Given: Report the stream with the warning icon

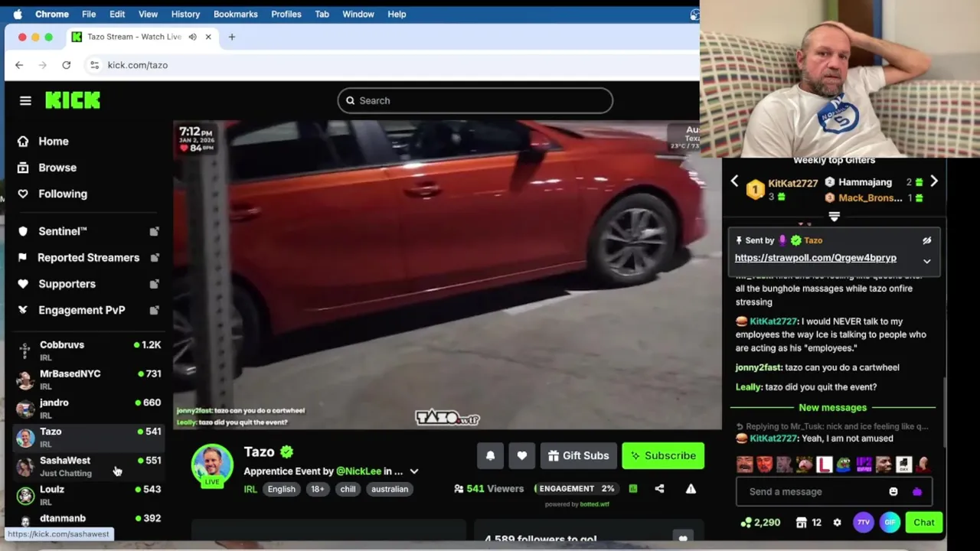Looking at the screenshot, I should click(x=691, y=488).
